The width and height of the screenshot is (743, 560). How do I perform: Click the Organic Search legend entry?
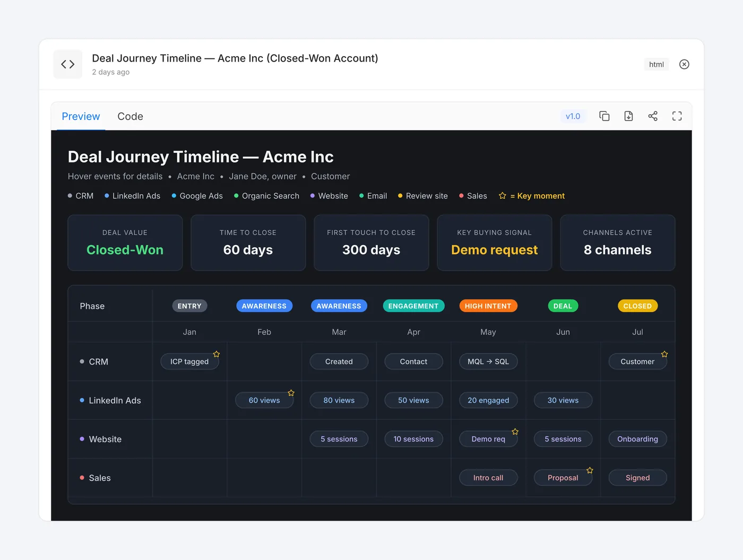click(266, 196)
